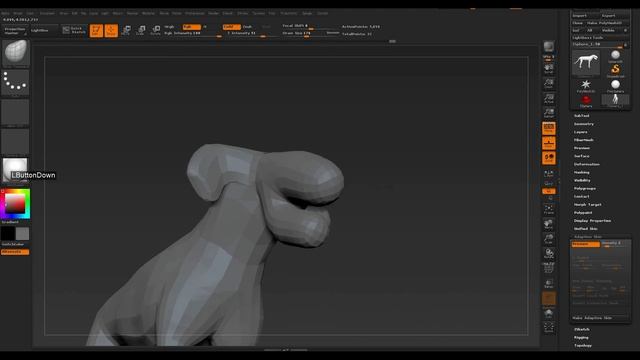The image size is (640, 360).
Task: Open the Zplugin menu
Action: coord(307,13)
